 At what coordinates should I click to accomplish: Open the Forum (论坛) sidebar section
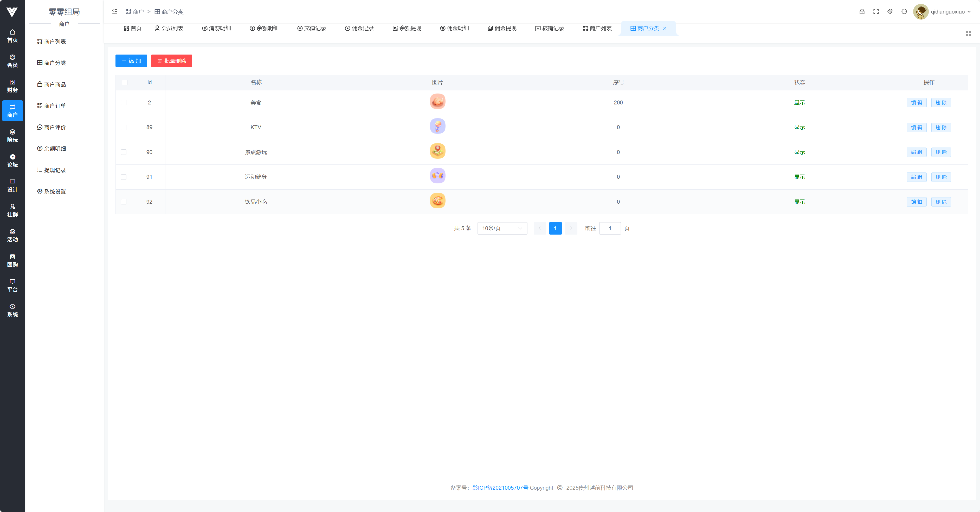pyautogui.click(x=12, y=161)
